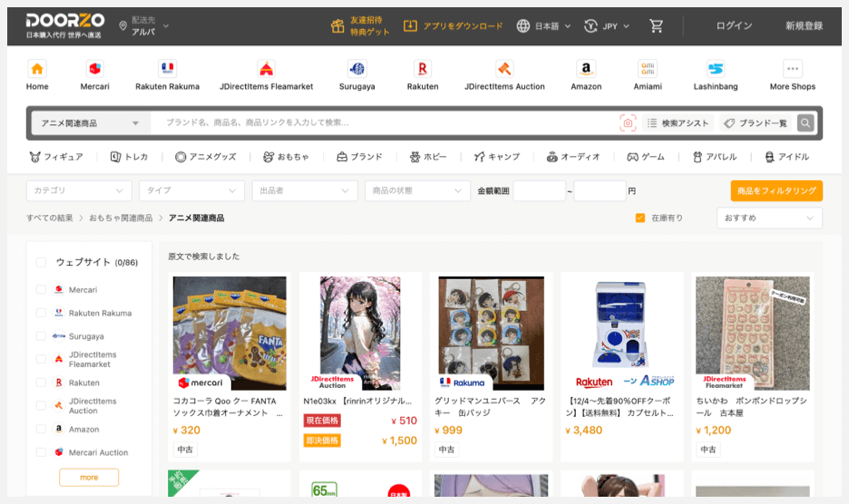849x504 pixels.
Task: Open JDirectItems Auction shop icon
Action: tap(504, 69)
